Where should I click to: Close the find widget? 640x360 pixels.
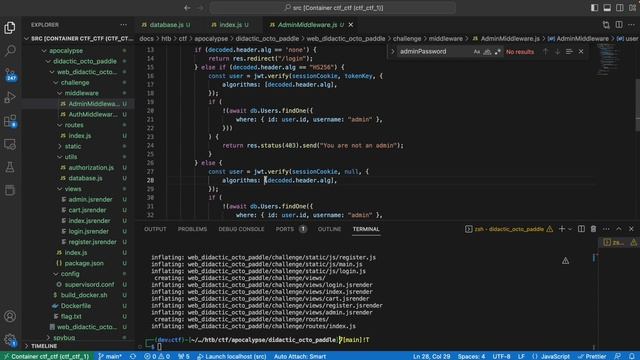pos(581,52)
